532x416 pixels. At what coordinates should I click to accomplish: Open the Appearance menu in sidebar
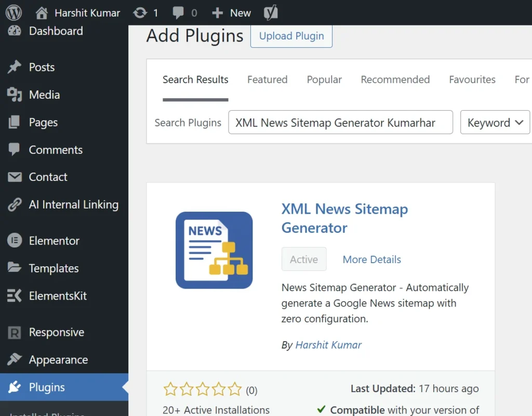click(x=58, y=360)
